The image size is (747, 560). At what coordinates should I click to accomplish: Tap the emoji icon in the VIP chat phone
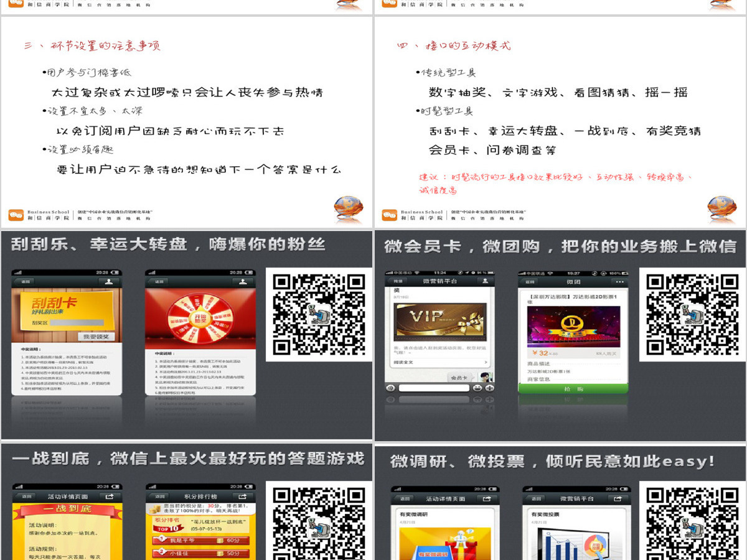click(477, 388)
